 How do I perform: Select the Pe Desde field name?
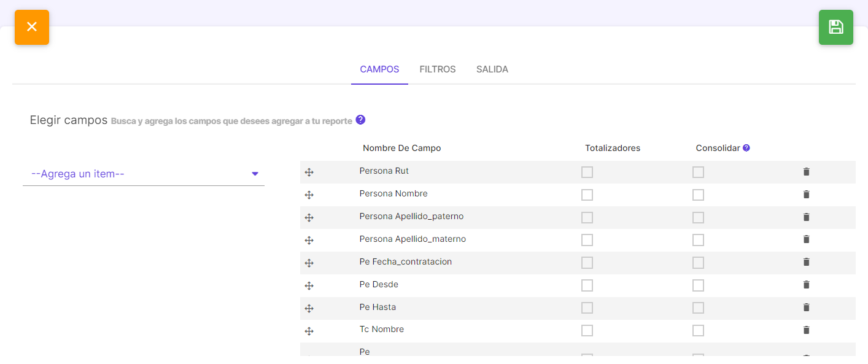379,284
